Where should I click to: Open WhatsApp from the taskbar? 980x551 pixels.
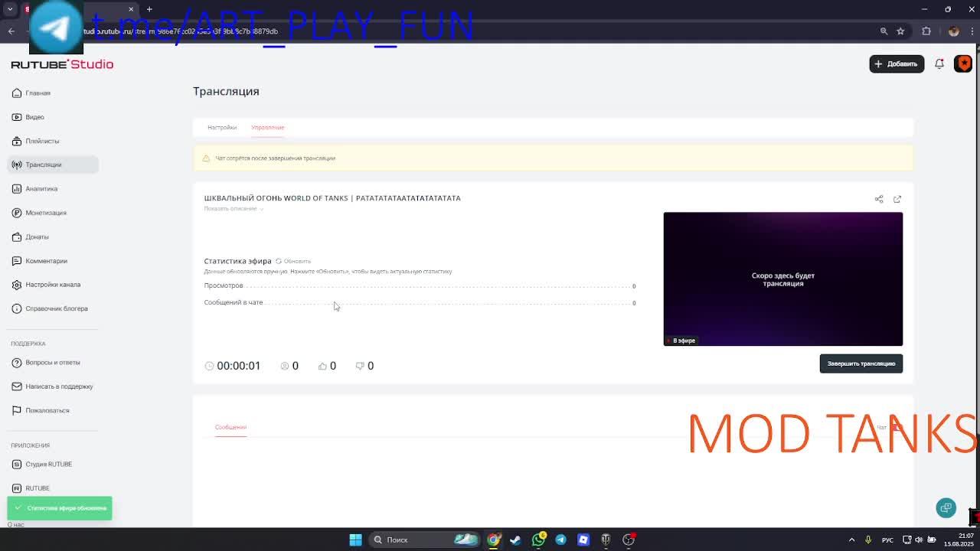[x=538, y=540]
